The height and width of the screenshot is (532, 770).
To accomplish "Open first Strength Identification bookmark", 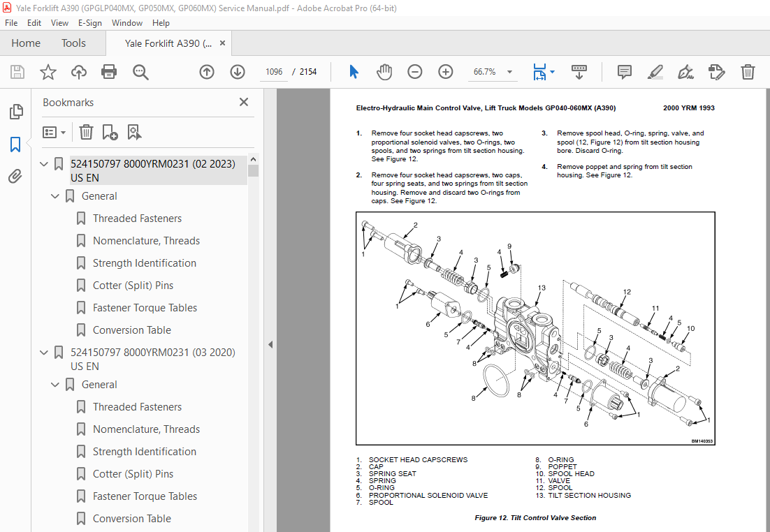I will [145, 263].
